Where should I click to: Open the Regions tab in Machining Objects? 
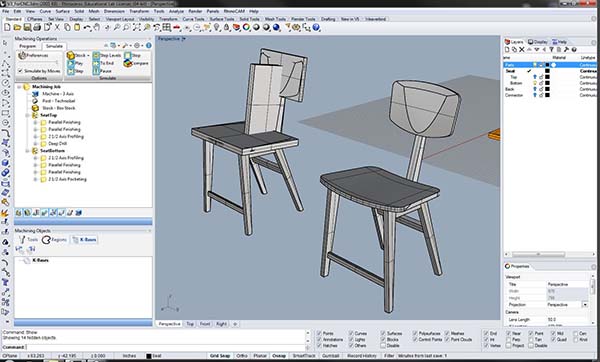(x=55, y=240)
